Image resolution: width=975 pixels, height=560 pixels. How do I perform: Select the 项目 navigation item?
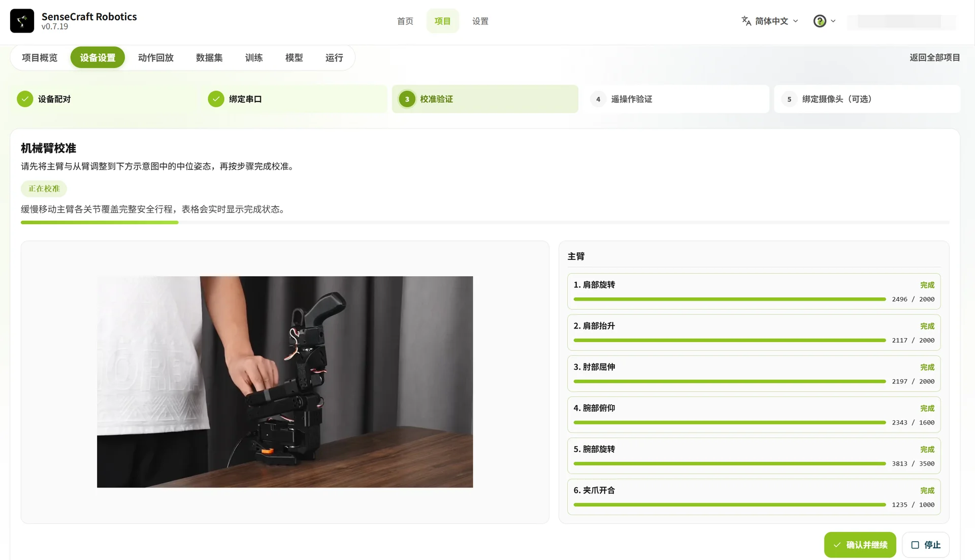[442, 21]
